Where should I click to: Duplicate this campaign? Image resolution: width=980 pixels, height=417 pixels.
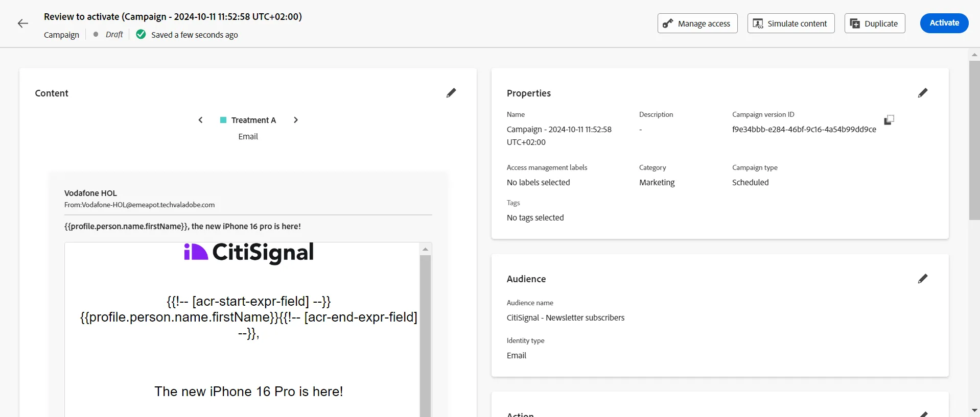click(x=875, y=23)
